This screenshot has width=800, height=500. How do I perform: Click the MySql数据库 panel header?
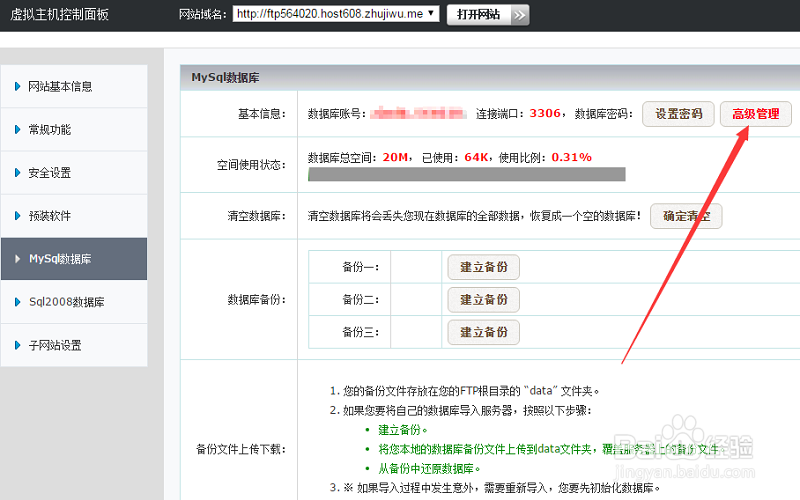pyautogui.click(x=490, y=78)
